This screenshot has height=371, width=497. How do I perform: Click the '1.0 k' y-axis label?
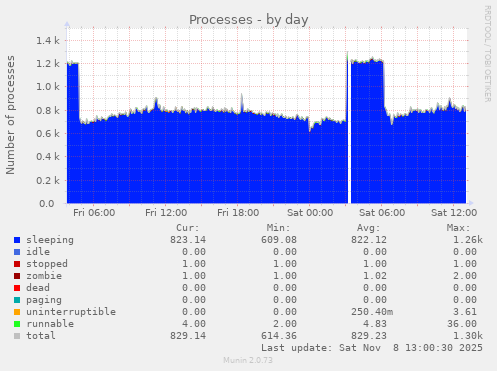pyautogui.click(x=48, y=87)
